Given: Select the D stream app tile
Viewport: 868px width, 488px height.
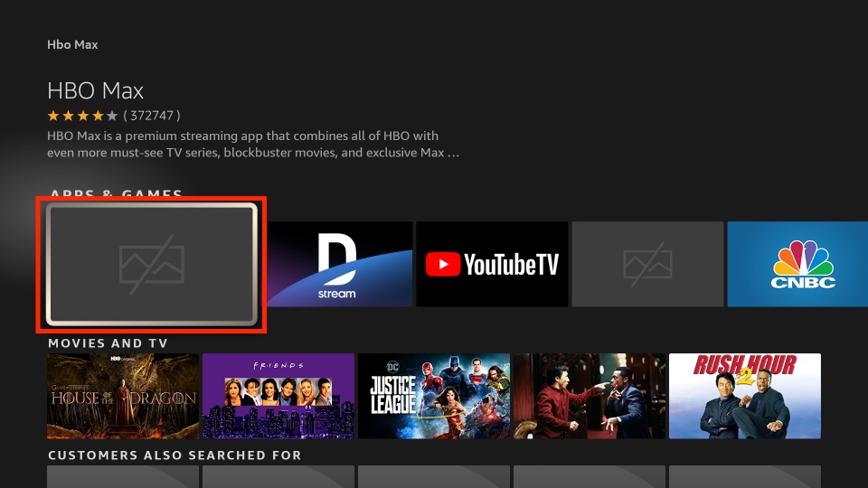Looking at the screenshot, I should tap(339, 264).
